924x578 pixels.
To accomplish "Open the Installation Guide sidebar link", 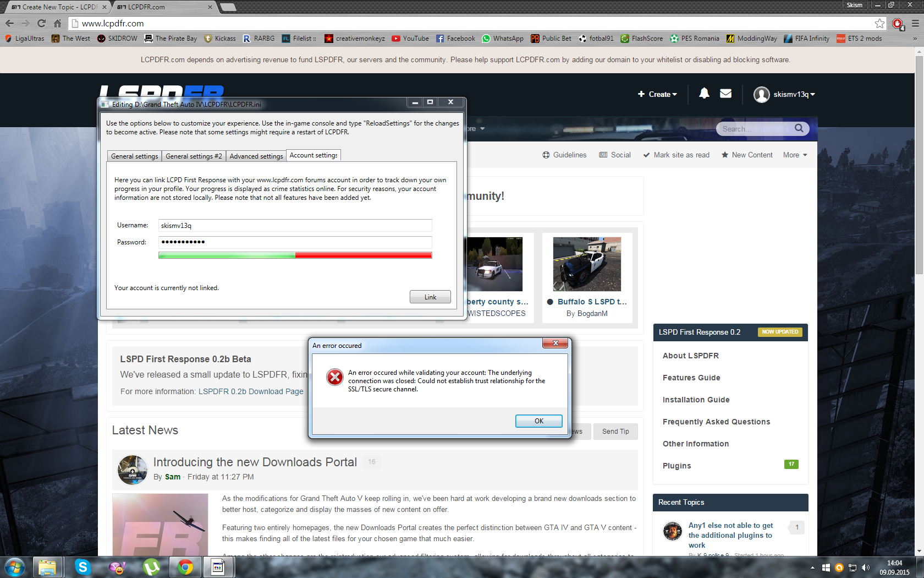I will [696, 400].
